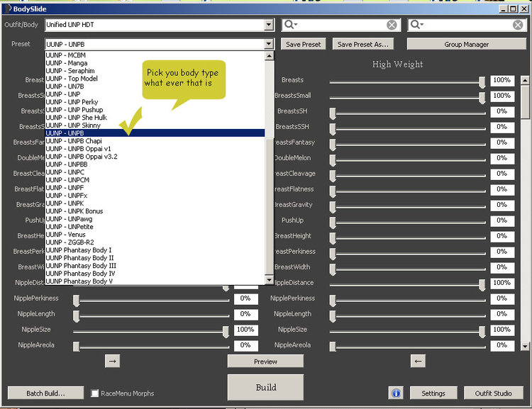Image resolution: width=532 pixels, height=409 pixels.
Task: Select the UUNP - UNPF preset
Action: tap(155, 188)
